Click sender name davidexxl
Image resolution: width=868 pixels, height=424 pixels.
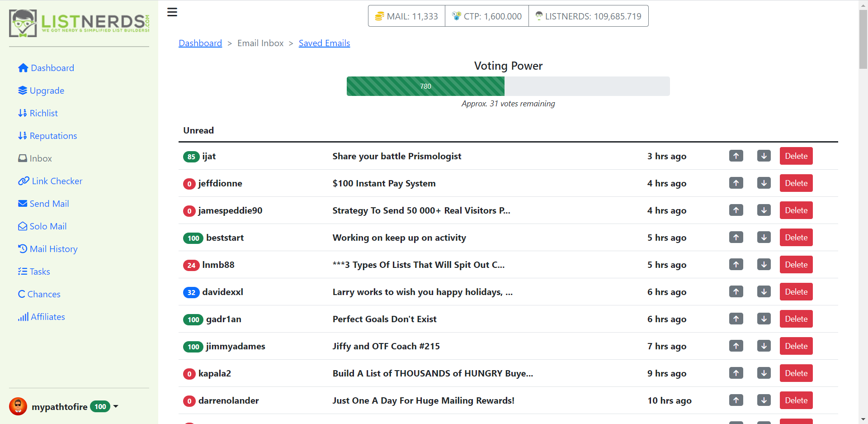(x=223, y=292)
